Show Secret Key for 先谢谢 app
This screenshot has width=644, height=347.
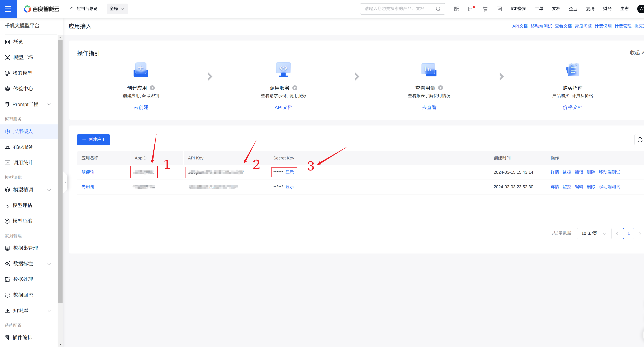[x=289, y=186]
